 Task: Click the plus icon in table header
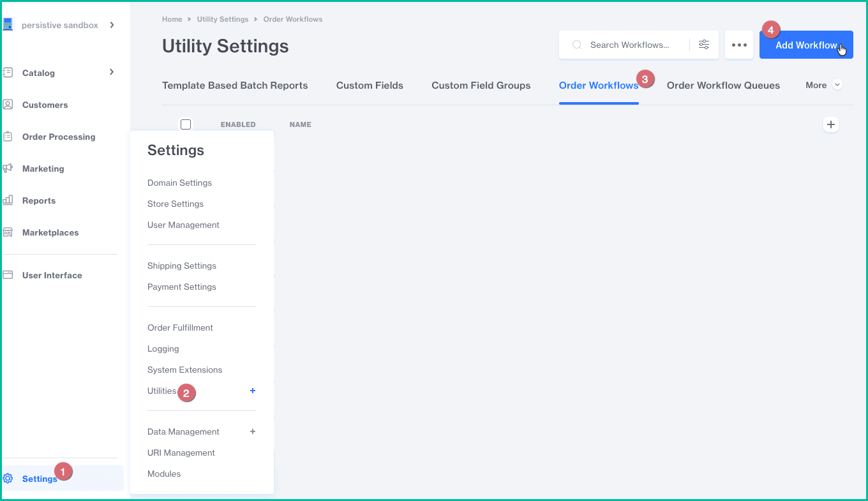point(831,124)
